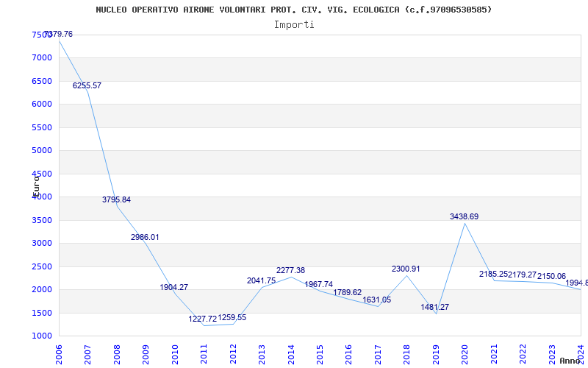Select the 2006 year tick on x-axis
Viewport: 588px width, 368px height.
(x=60, y=352)
